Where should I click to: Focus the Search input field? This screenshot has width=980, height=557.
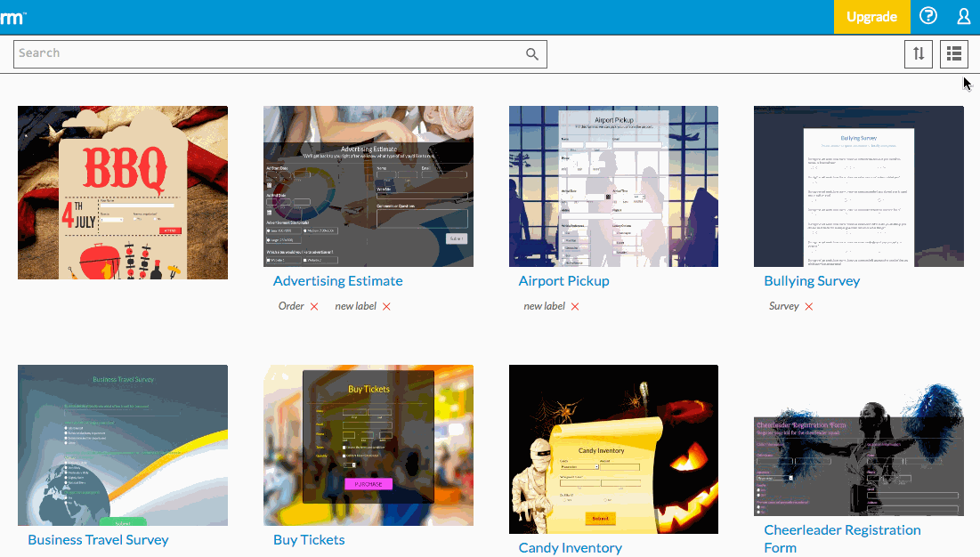pos(280,53)
